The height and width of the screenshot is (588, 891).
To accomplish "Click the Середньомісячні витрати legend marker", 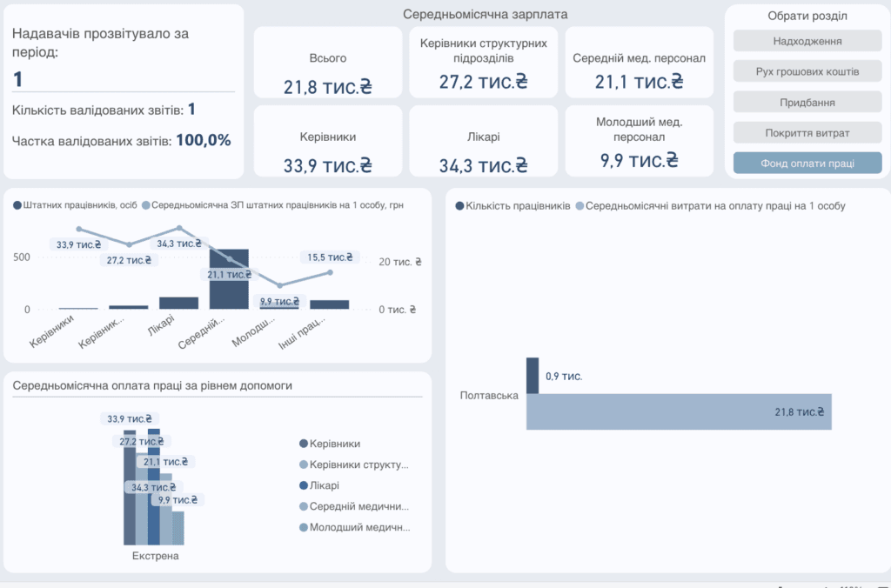I will click(579, 205).
